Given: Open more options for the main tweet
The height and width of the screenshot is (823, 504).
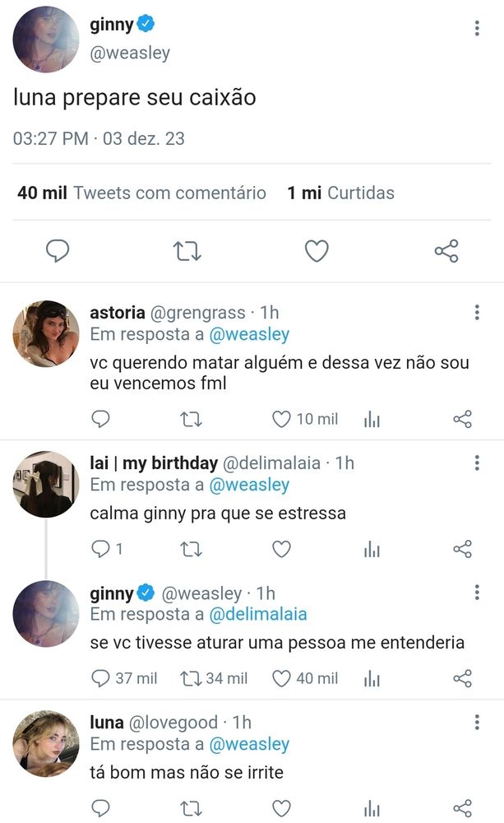Looking at the screenshot, I should click(477, 28).
